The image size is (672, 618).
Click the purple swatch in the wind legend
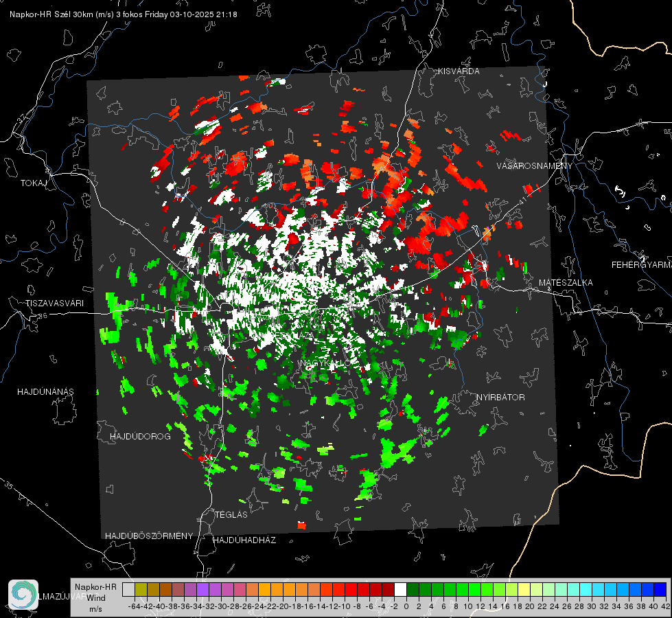[202, 589]
